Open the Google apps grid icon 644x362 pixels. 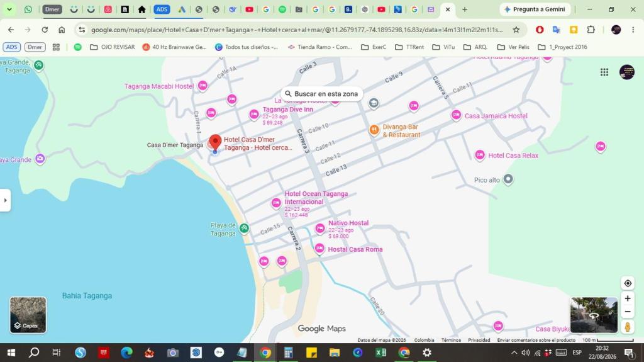point(604,72)
